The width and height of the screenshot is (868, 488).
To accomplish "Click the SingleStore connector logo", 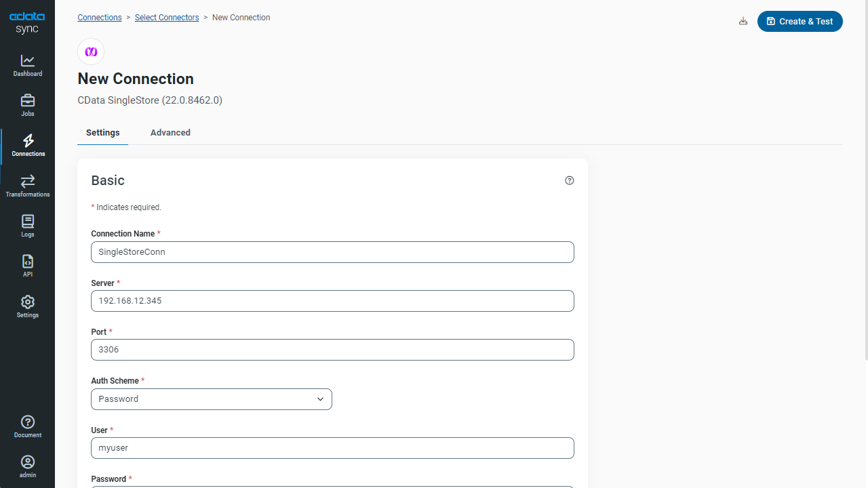I will coord(91,52).
